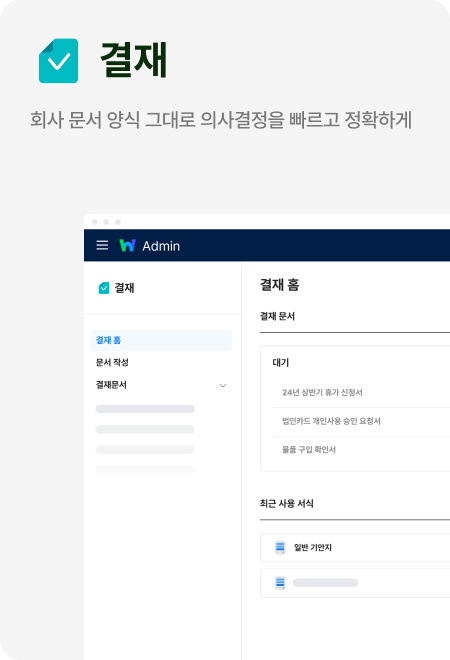The height and width of the screenshot is (660, 450).
Task: Expand the 결재문서 chevron arrow
Action: [x=223, y=385]
